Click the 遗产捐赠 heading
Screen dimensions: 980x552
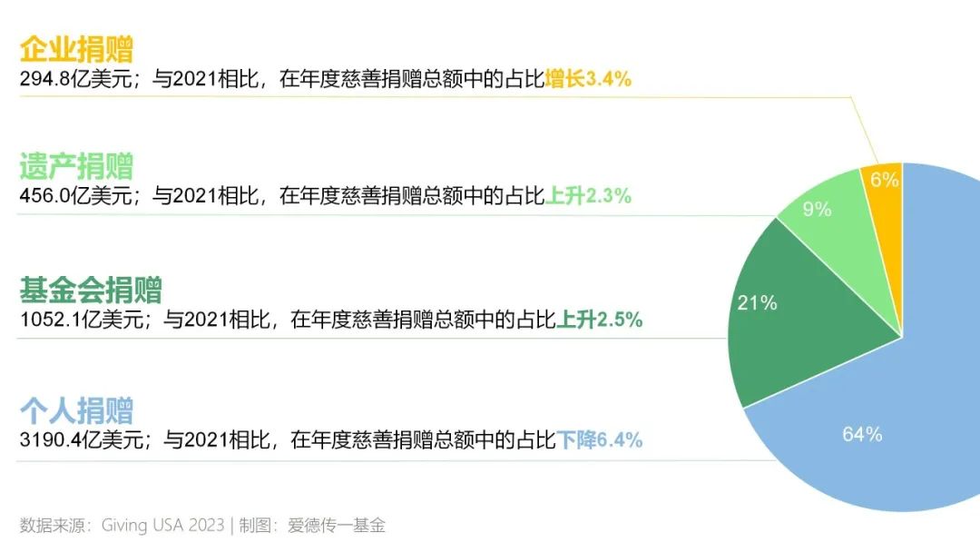coord(76,165)
